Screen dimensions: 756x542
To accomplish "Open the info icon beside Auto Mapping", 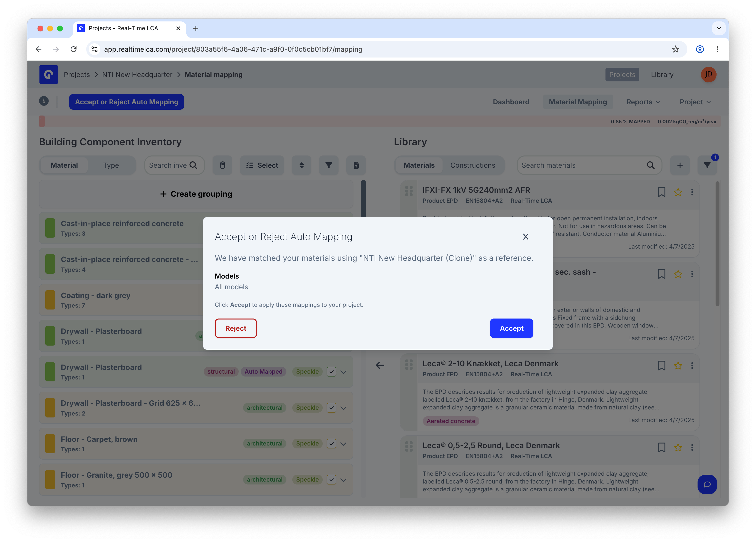I will coord(44,101).
